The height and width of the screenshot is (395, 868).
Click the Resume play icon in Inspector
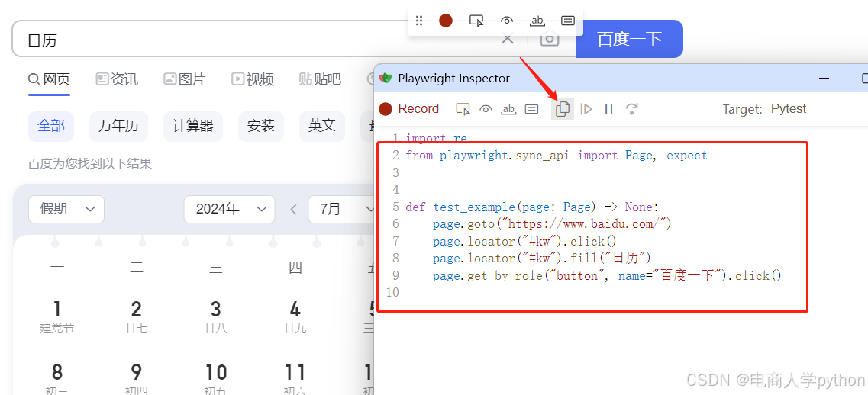(x=586, y=109)
